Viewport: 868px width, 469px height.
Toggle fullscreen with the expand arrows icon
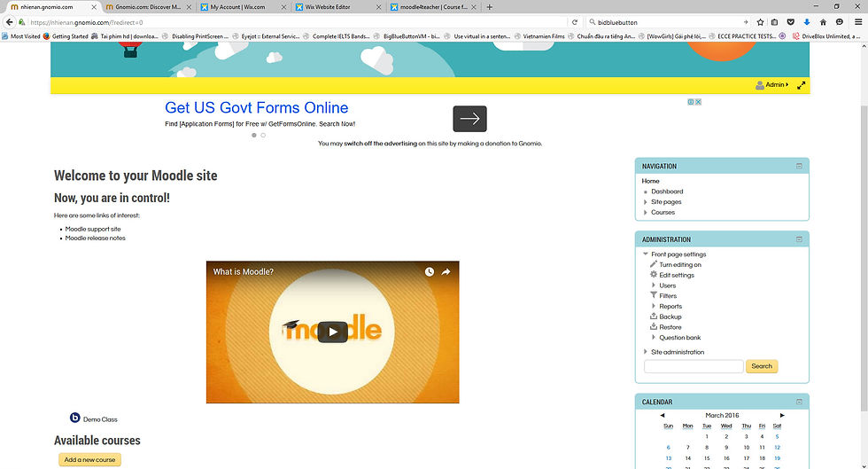(801, 85)
